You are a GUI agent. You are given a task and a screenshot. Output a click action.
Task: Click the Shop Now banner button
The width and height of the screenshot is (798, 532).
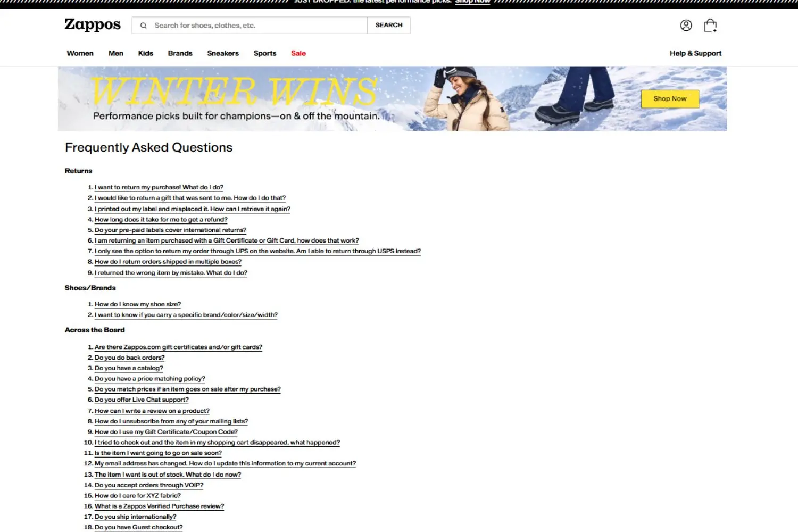coord(670,99)
